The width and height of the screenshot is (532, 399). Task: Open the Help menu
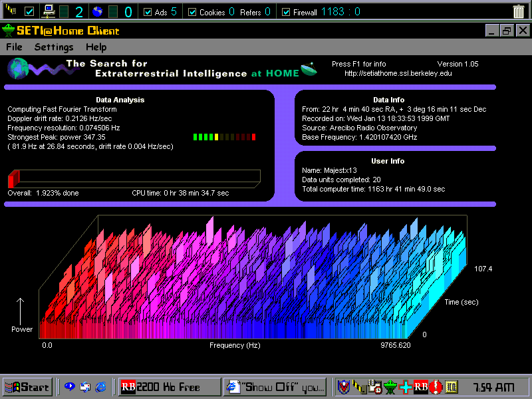click(96, 47)
